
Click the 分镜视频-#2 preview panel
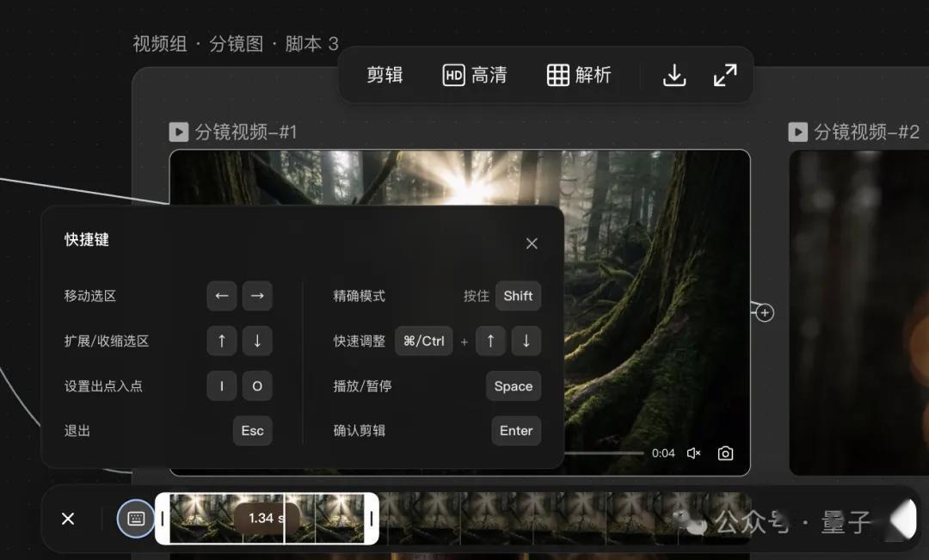point(860,310)
